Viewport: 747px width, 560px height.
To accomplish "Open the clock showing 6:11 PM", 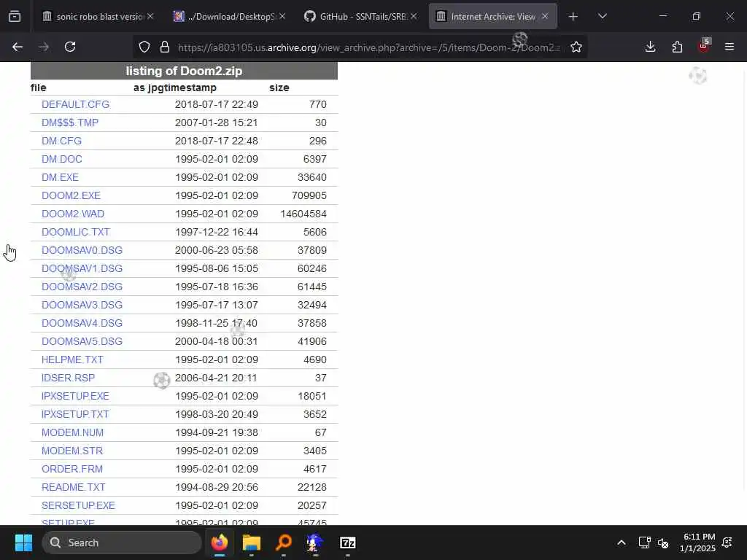I will pyautogui.click(x=698, y=542).
